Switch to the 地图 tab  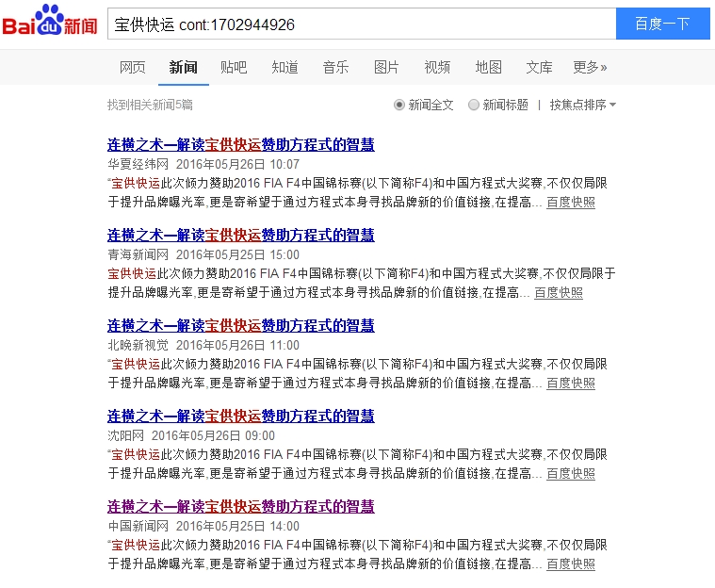tap(488, 67)
